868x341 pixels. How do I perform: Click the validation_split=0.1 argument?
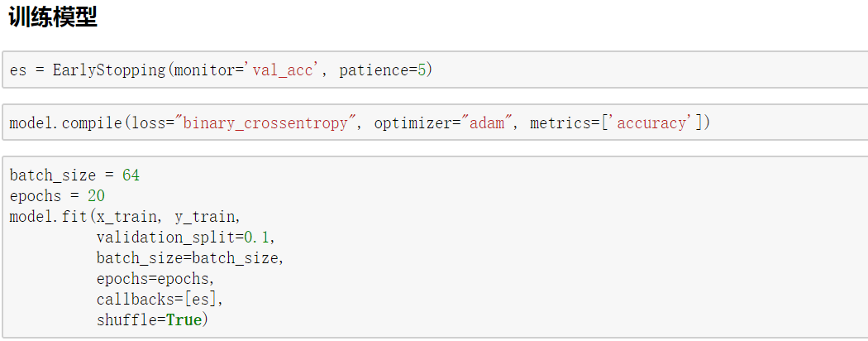click(x=184, y=238)
